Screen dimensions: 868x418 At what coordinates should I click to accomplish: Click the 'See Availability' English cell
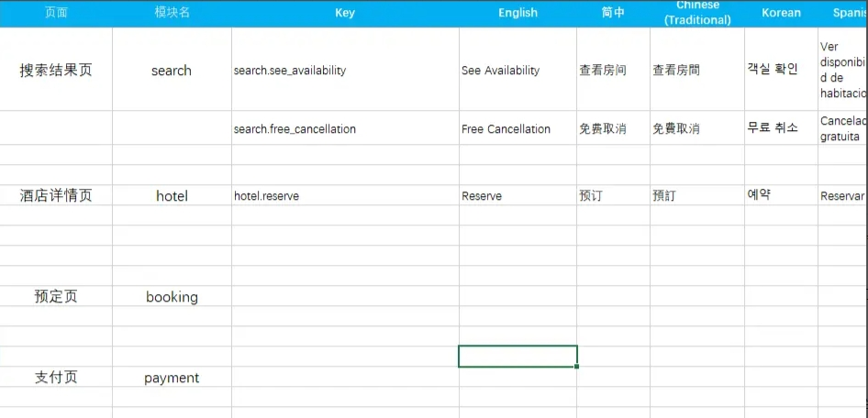tap(517, 71)
